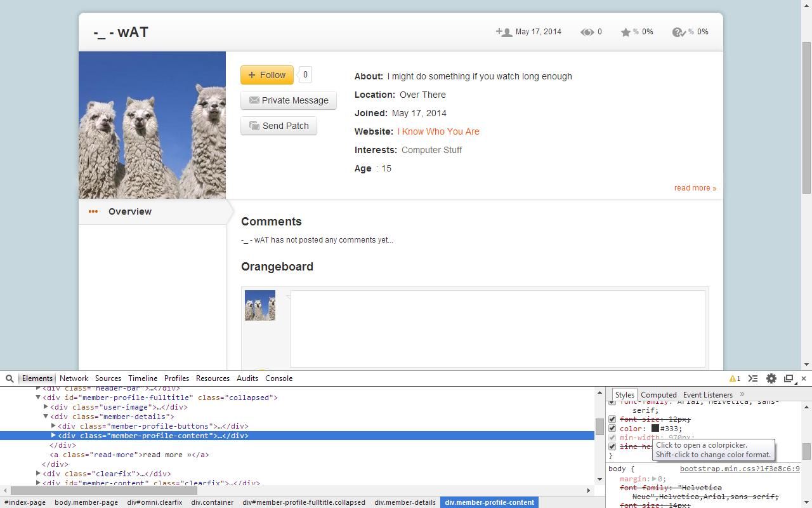The width and height of the screenshot is (812, 508).
Task: Click the small llama avatar in Orangeboard
Action: pos(260,305)
